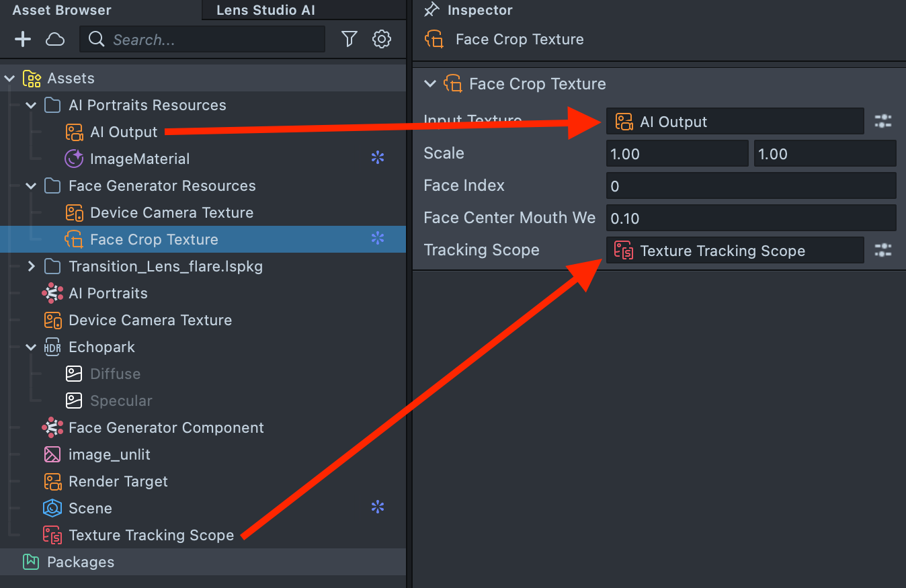Expand the Transition_Lens_flare.lspkg folder
906x588 pixels.
point(31,267)
